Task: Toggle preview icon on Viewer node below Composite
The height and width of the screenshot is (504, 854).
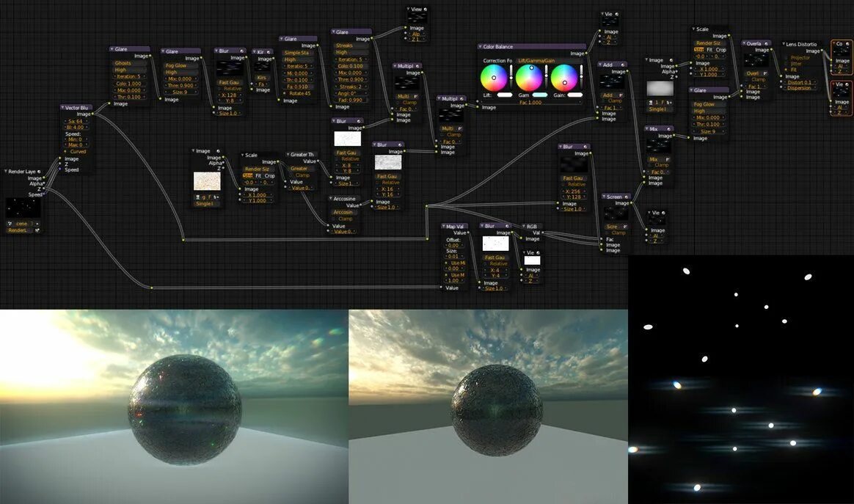Action: (847, 84)
